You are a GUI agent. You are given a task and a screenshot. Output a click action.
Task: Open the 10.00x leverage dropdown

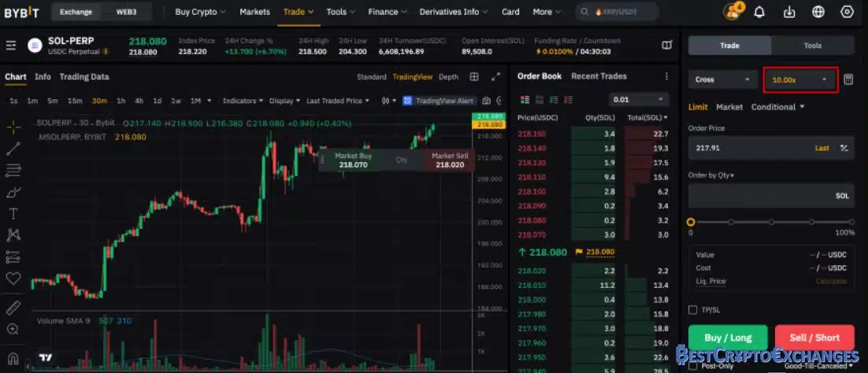(x=799, y=79)
